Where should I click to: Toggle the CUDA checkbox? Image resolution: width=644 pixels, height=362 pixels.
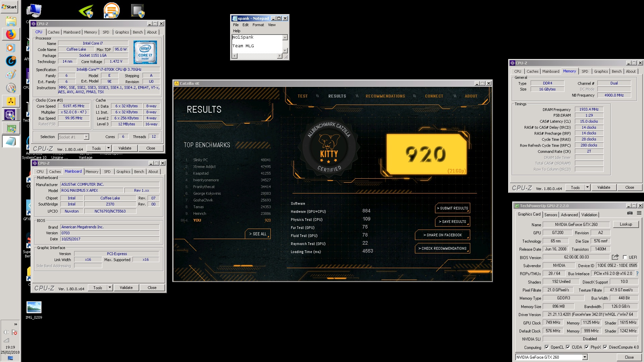pyautogui.click(x=568, y=347)
